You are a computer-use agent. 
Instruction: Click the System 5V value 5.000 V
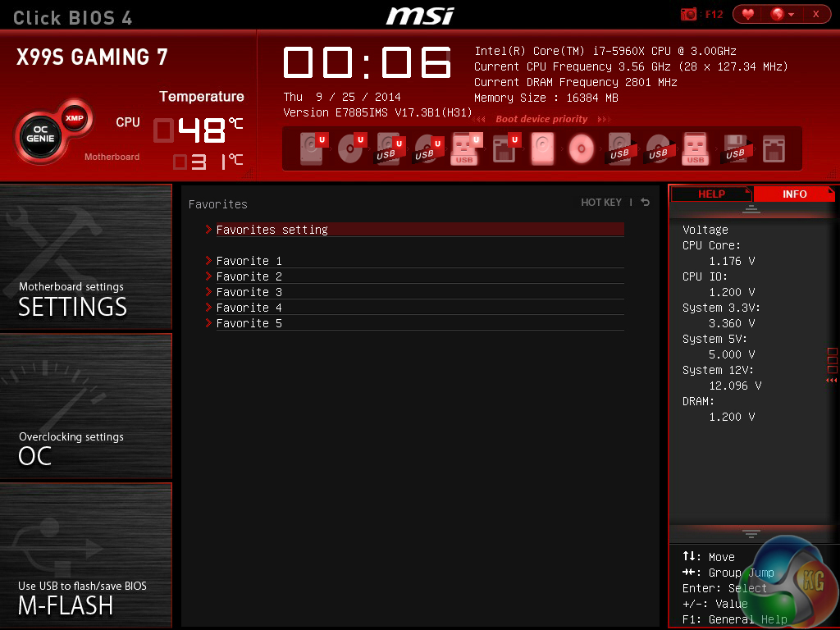tap(732, 354)
